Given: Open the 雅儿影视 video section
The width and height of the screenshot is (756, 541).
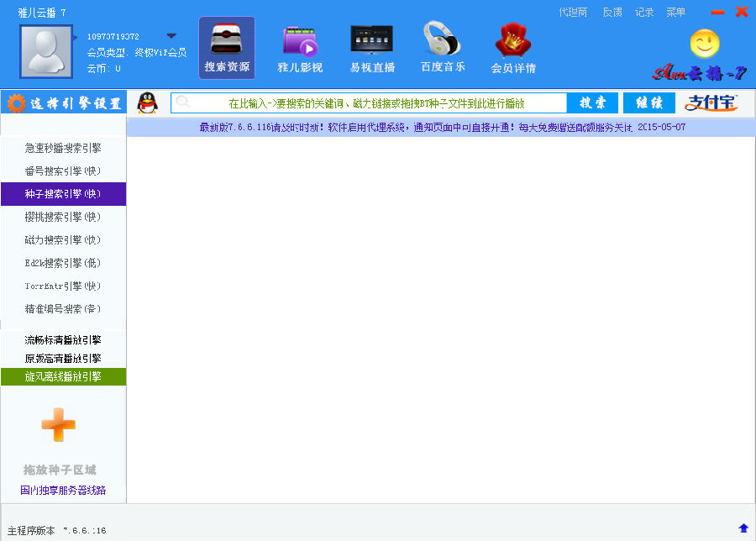Looking at the screenshot, I should (299, 50).
